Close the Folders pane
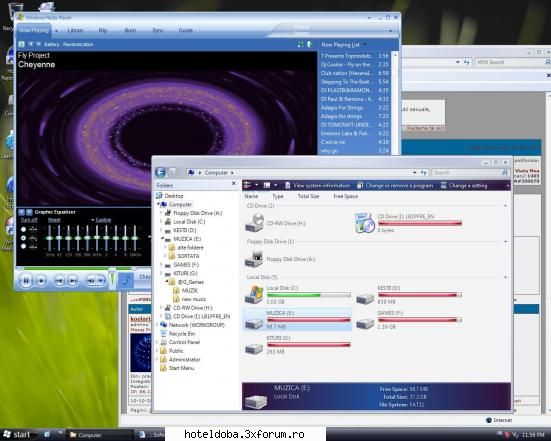 [x=234, y=184]
